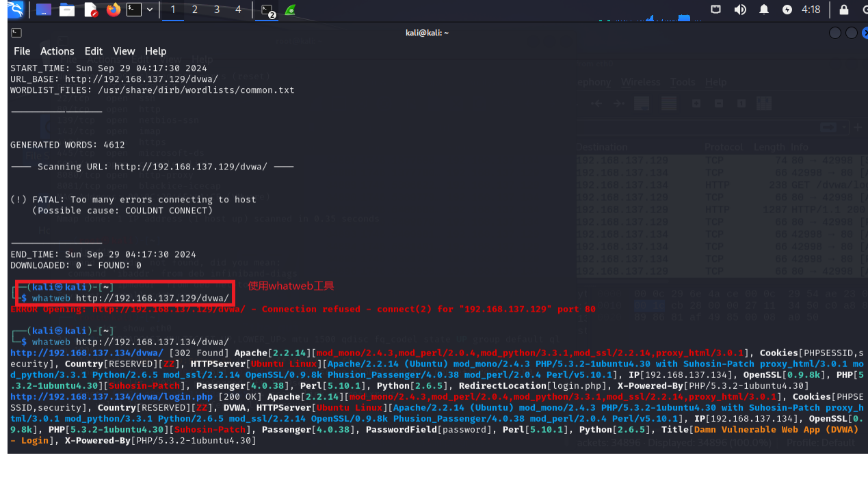The image size is (868, 477).
Task: Open the Actions menu in terminal
Action: (x=57, y=51)
